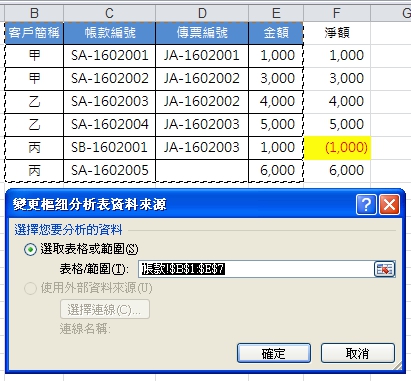This screenshot has height=381, width=411.
Task: Select 客戶簡稱 cell 乙 in SA-1602004 row
Action: tap(34, 125)
